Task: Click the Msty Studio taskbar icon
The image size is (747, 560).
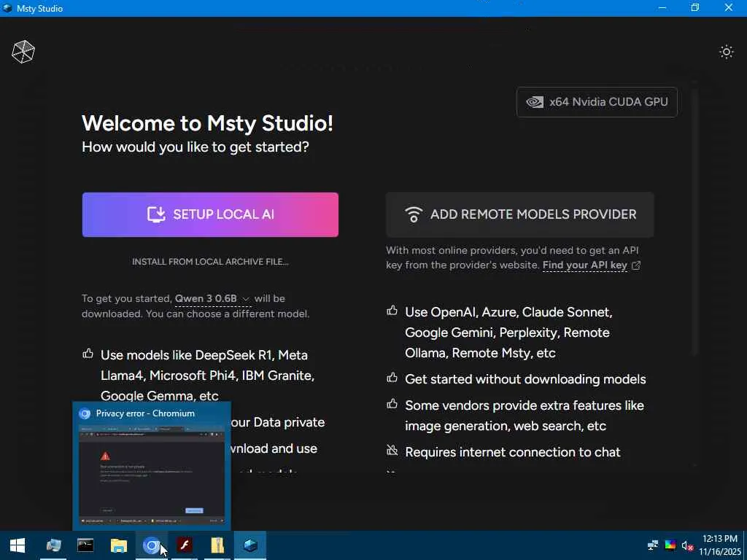Action: 250,545
